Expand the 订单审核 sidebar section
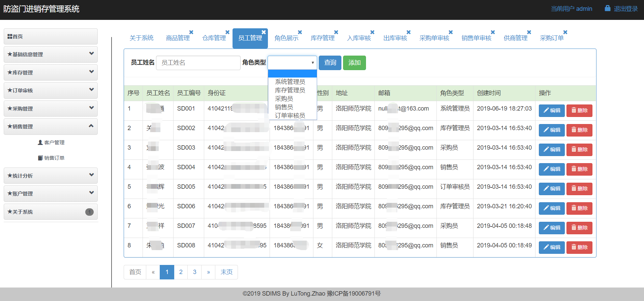644x301 pixels. tap(51, 90)
